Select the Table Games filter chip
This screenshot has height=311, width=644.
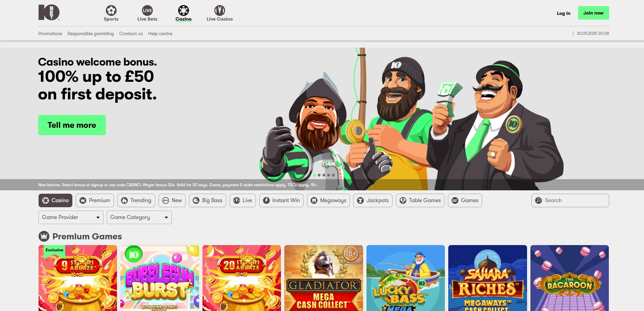(420, 200)
